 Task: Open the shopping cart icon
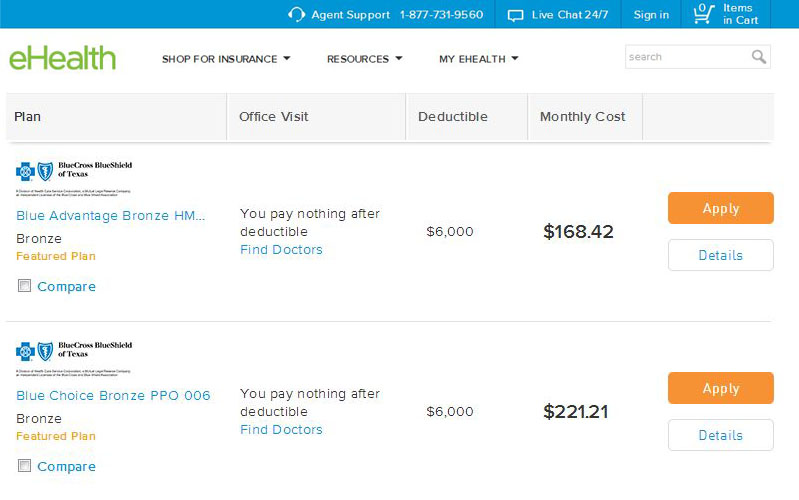point(702,14)
